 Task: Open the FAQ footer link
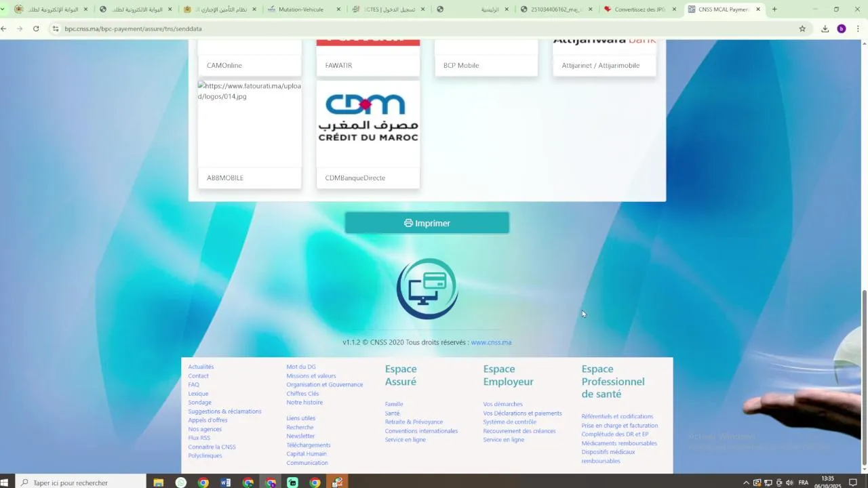[194, 385]
